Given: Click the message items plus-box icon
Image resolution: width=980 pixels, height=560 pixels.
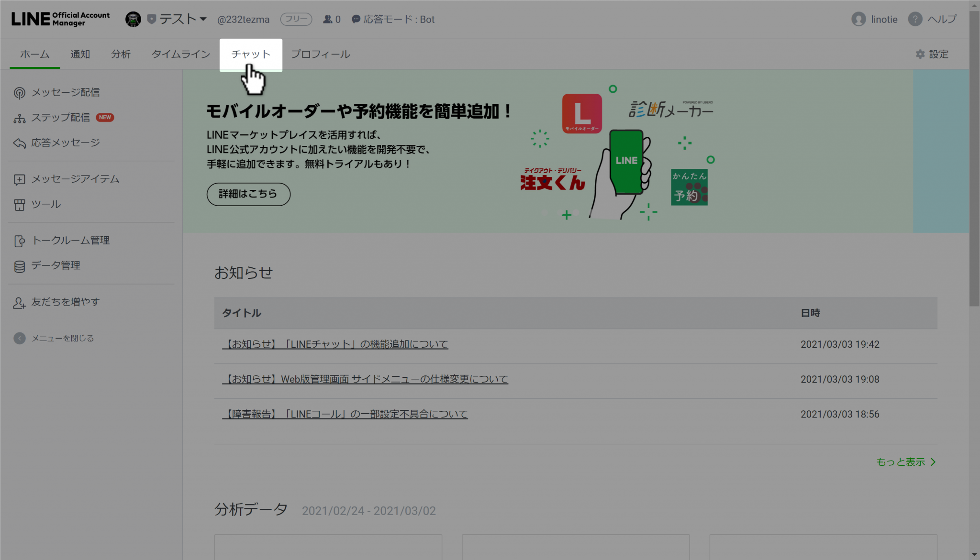Looking at the screenshot, I should [19, 179].
